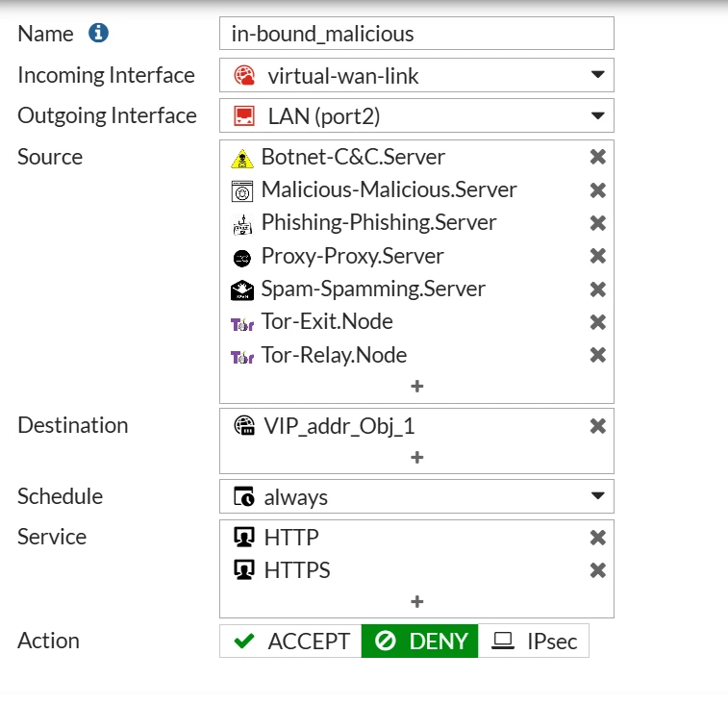Click the virtual-wan-link interface value
728x705 pixels.
tap(343, 76)
